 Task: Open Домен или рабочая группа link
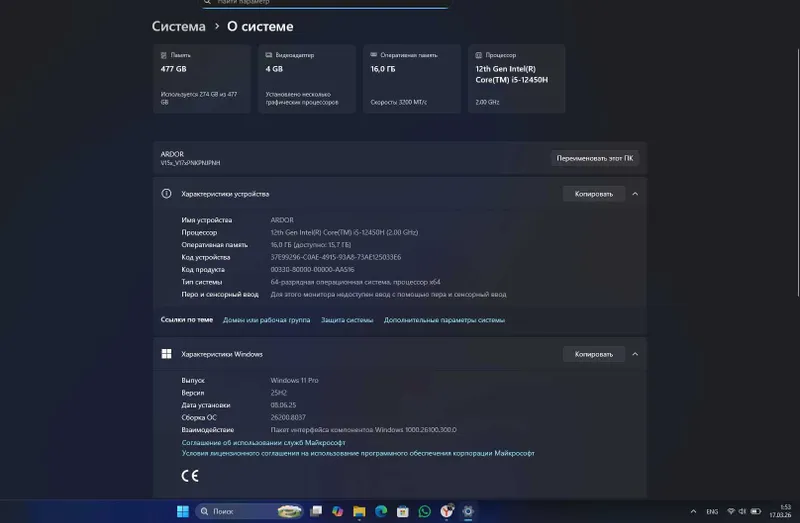coord(266,320)
